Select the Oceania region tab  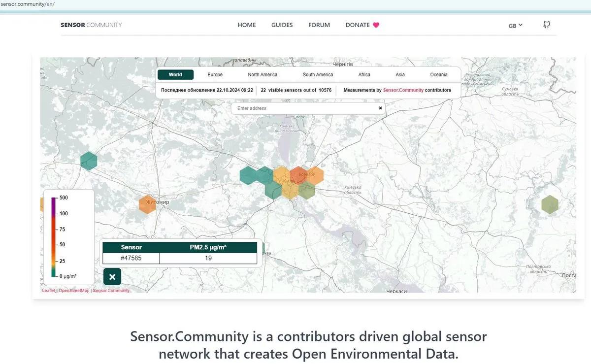point(439,75)
